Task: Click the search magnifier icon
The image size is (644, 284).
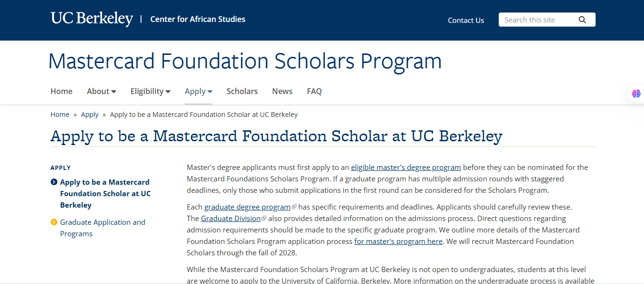Action: [x=582, y=20]
